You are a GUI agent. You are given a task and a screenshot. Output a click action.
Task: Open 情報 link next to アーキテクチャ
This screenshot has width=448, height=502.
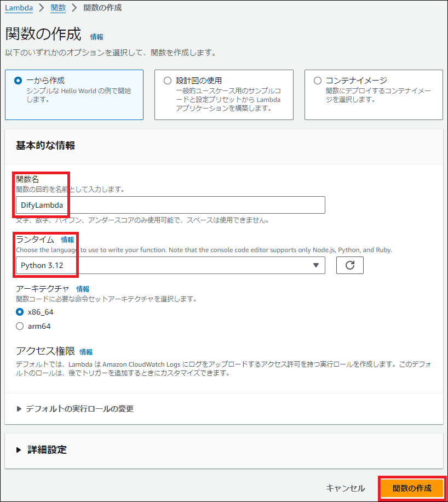pyautogui.click(x=83, y=289)
